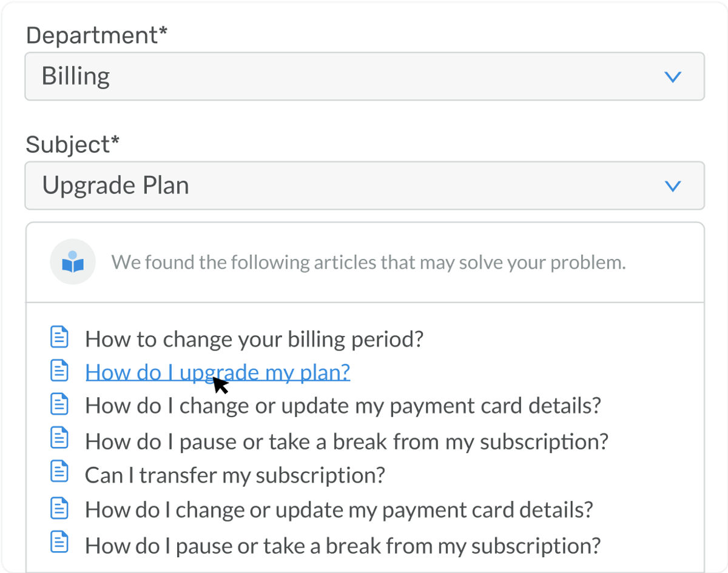Click document icon beside first payment card article
The width and height of the screenshot is (728, 573).
[59, 403]
